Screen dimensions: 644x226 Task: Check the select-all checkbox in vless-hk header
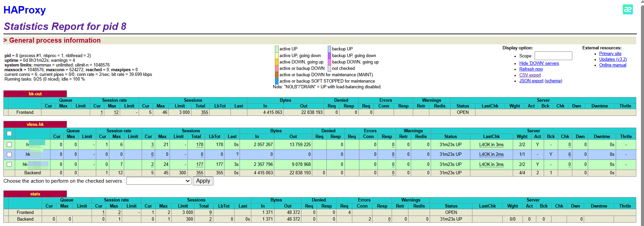[x=9, y=134]
